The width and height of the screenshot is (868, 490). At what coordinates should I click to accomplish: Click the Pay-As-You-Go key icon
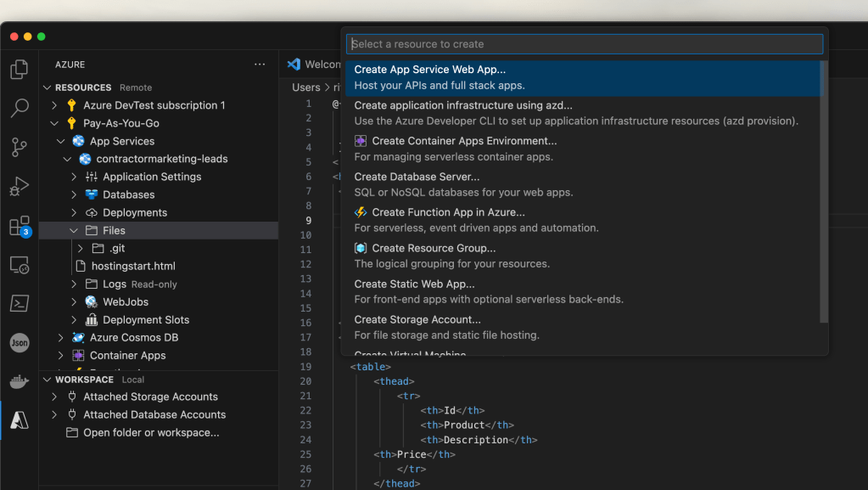coord(71,123)
